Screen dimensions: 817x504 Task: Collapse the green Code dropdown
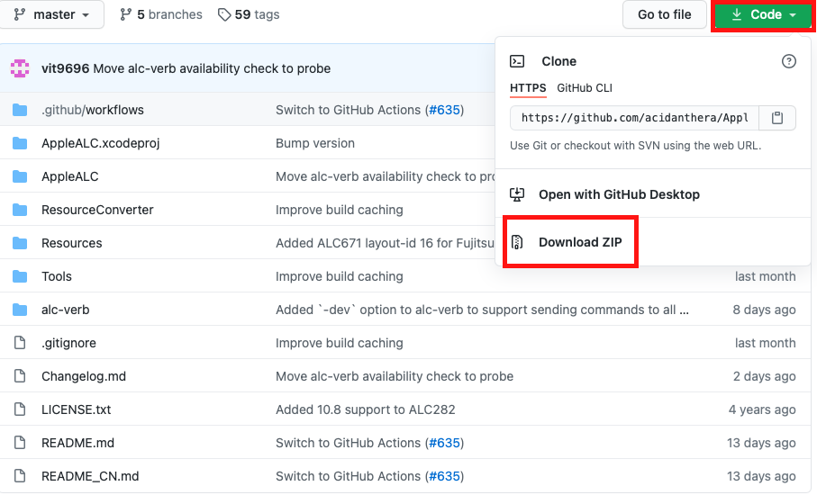(x=765, y=14)
